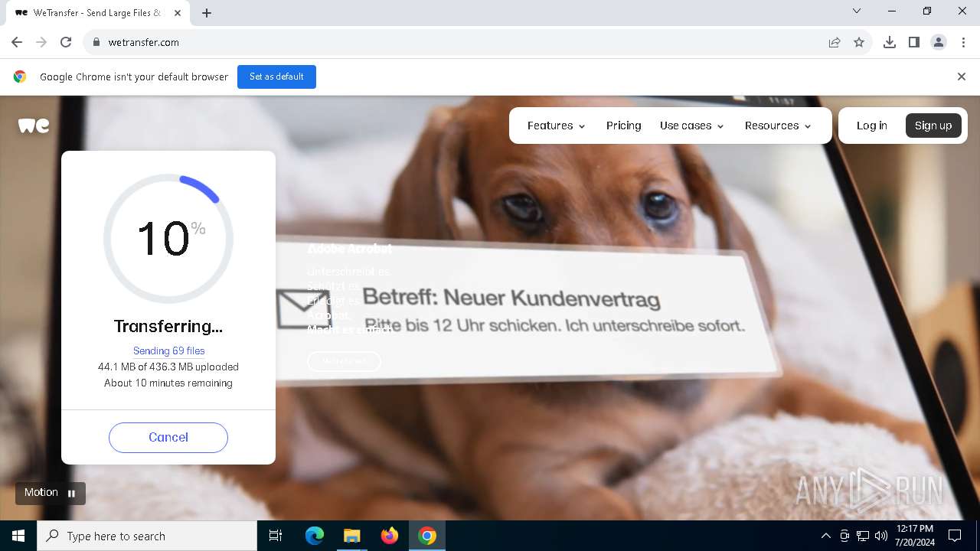Click the 'Transferring...' heading

[168, 327]
